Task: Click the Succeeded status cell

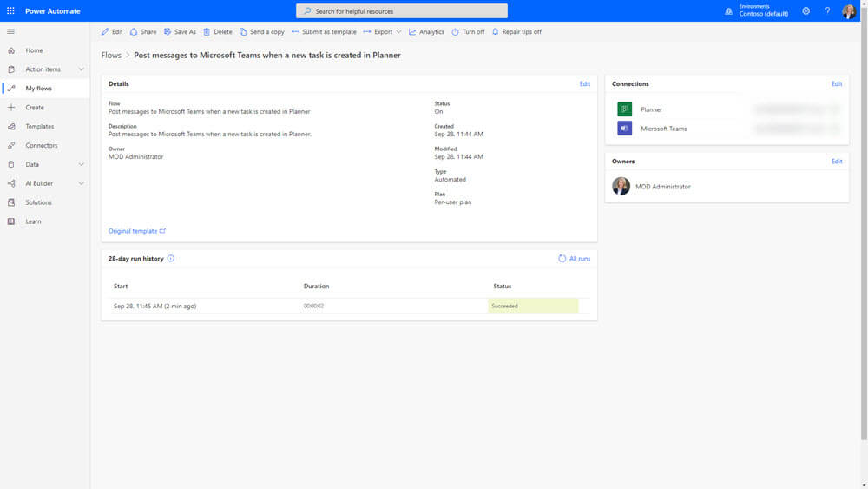Action: [532, 306]
